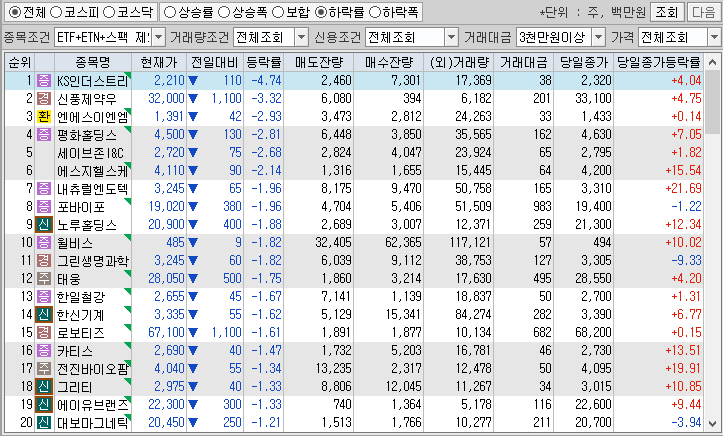Viewport: 723px width, 436px height.
Task: Click 당일종가 value 68,200
Action: [593, 332]
